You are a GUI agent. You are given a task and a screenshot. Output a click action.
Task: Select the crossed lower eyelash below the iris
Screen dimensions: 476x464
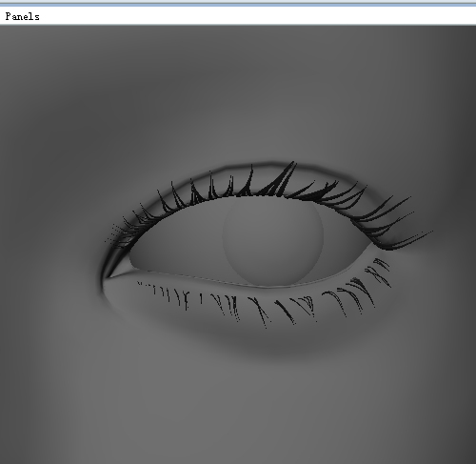pos(260,312)
